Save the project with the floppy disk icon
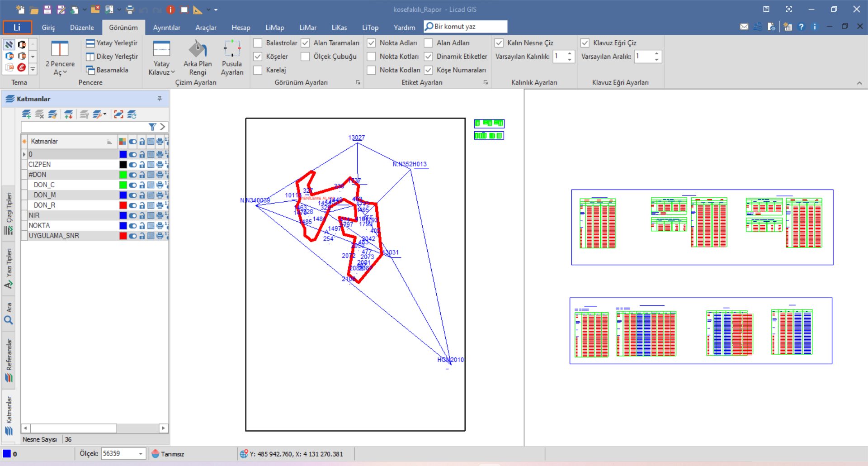The width and height of the screenshot is (868, 466). pos(47,9)
